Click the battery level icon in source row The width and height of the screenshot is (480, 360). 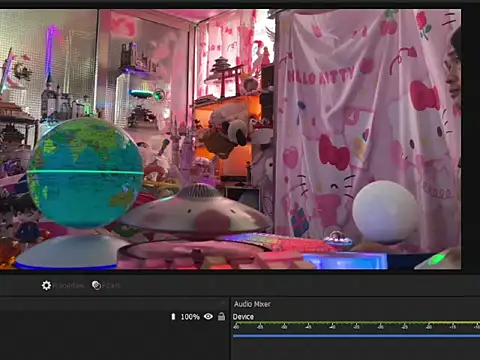coord(173,317)
